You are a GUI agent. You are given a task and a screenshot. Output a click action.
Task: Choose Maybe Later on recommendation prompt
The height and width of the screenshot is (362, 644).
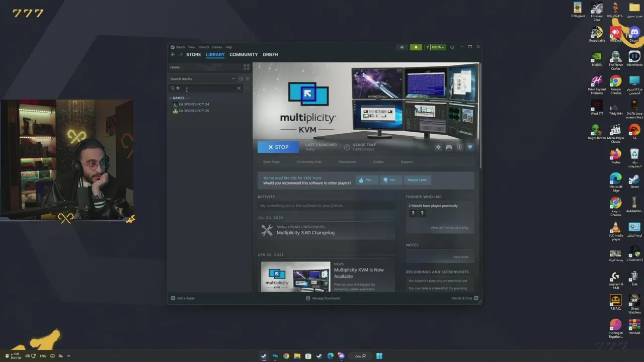[x=417, y=180]
